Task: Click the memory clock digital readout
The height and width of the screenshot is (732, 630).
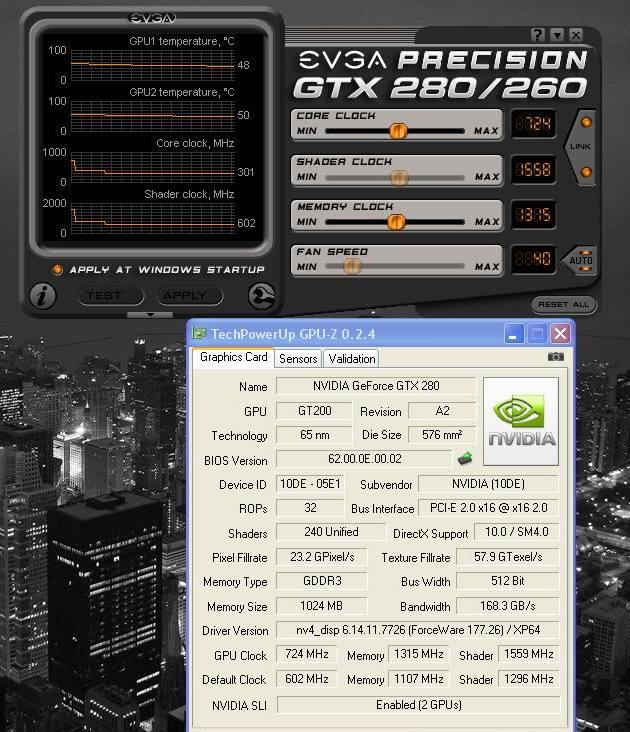Action: (533, 215)
